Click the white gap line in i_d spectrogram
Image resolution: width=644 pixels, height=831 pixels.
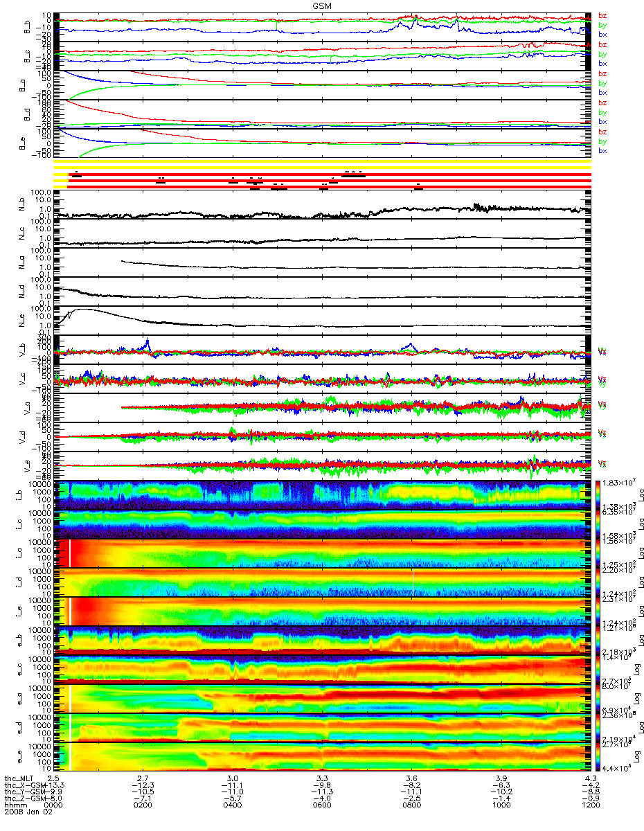coord(413,582)
